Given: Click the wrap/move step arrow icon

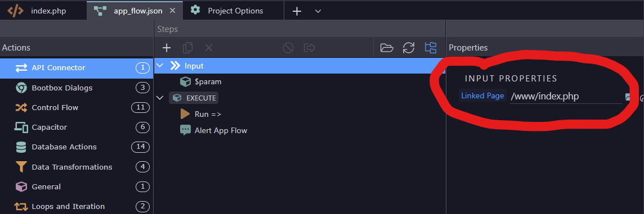Looking at the screenshot, I should pos(310,48).
